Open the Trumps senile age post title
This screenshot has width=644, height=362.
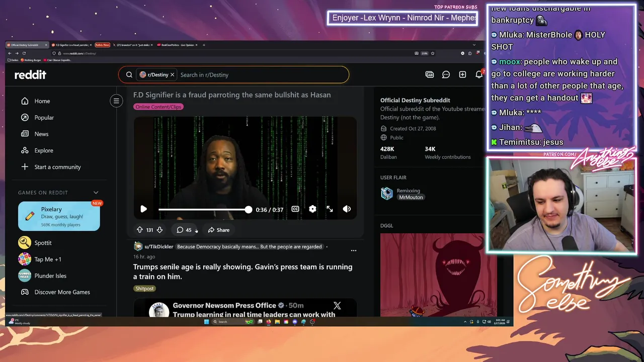(x=243, y=271)
